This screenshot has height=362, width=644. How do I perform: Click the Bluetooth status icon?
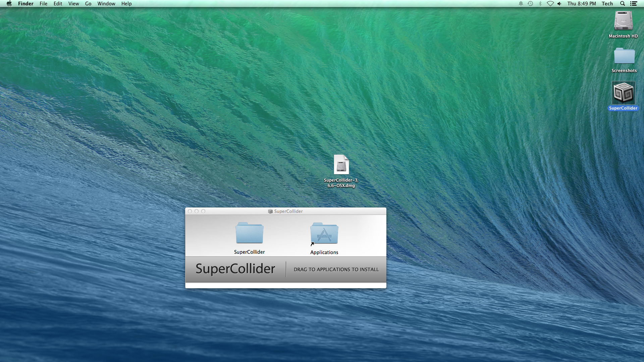(x=540, y=4)
